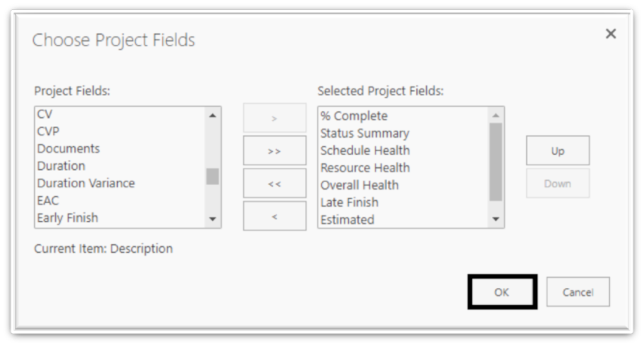Click the remove single (<) button

tap(274, 216)
